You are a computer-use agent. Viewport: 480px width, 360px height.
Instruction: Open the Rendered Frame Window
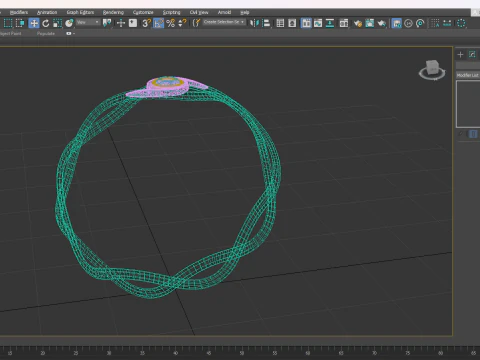(370, 23)
